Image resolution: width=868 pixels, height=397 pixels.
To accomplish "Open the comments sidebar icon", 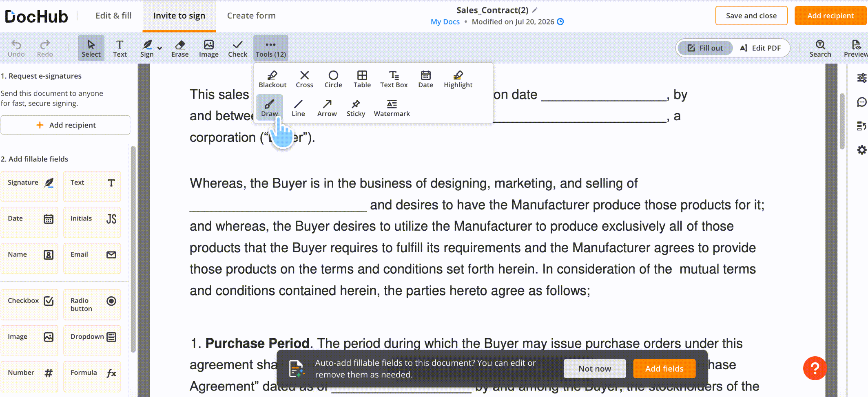I will pyautogui.click(x=862, y=102).
